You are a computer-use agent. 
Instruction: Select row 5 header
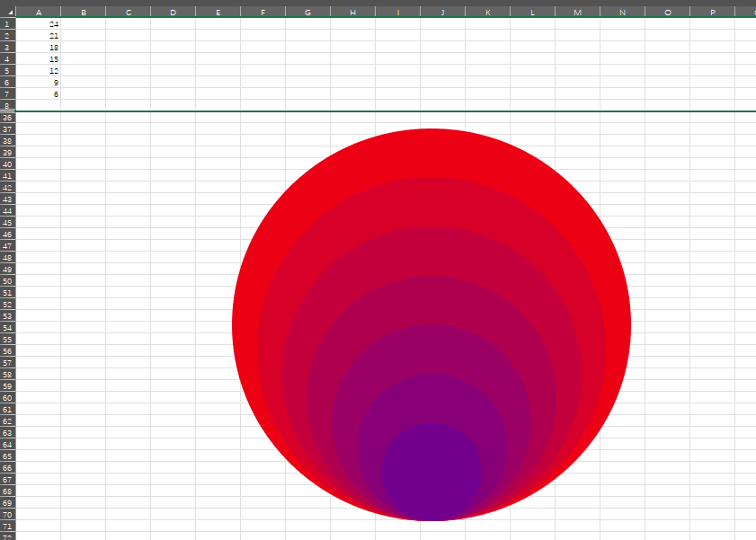tap(8, 70)
